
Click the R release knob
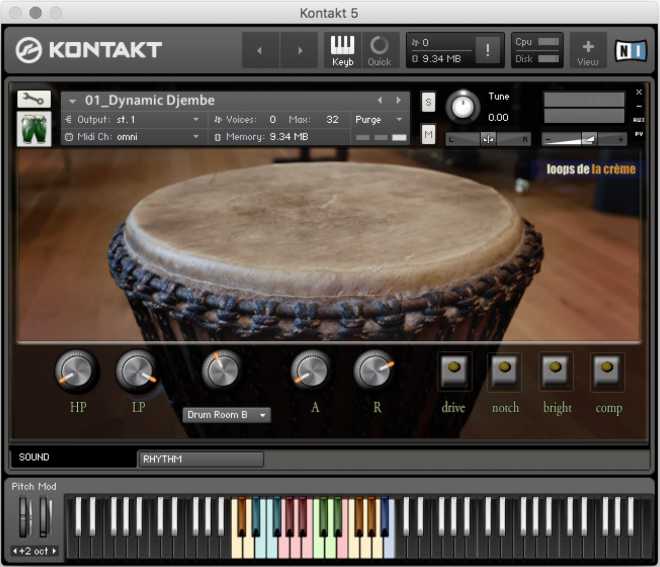(x=373, y=370)
